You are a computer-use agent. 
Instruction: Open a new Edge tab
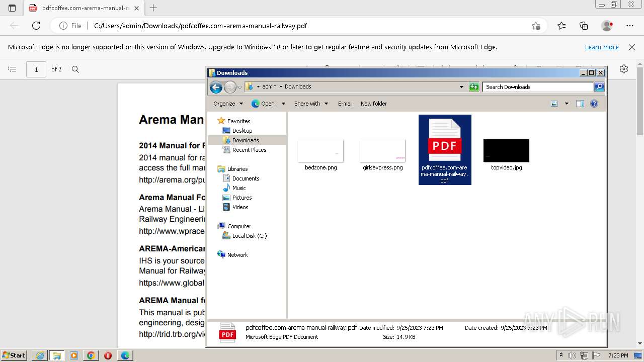click(153, 8)
